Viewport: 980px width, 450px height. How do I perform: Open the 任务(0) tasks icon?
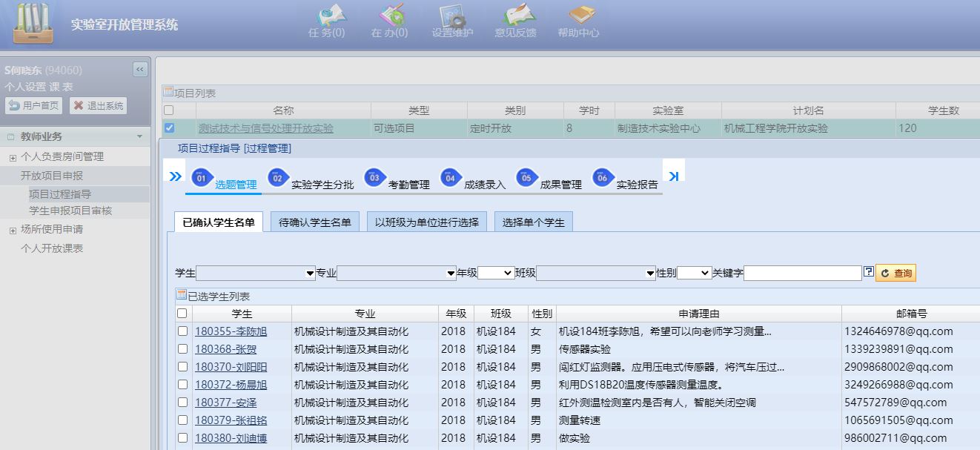pyautogui.click(x=327, y=21)
